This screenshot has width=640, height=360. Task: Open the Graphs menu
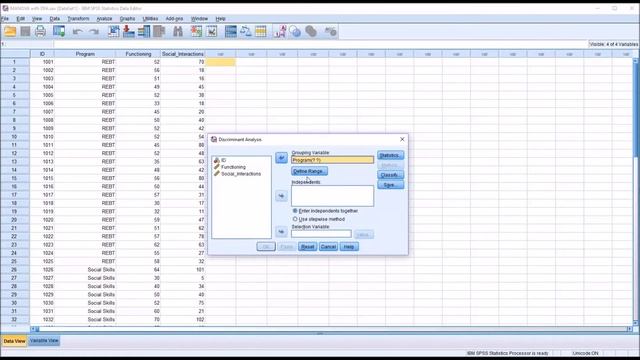point(127,19)
